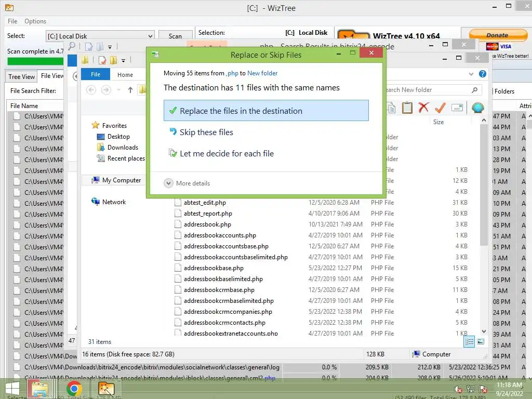Select file abtest_report.php
Screen dimensions: 532x399
click(208, 214)
